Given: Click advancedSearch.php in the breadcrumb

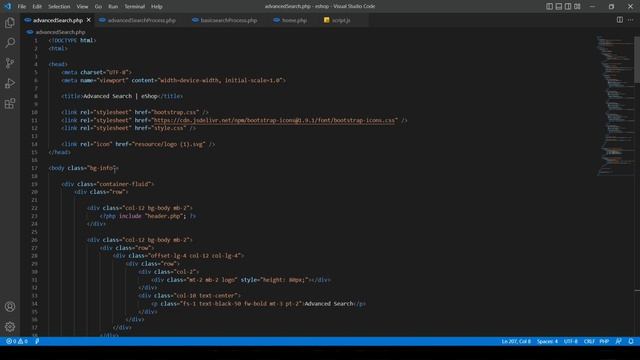Looking at the screenshot, I should click(60, 32).
